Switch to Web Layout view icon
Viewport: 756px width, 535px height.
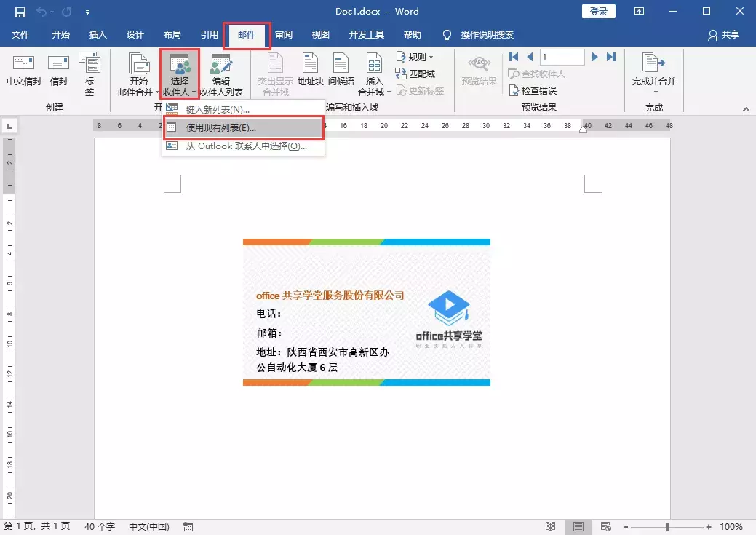(606, 526)
